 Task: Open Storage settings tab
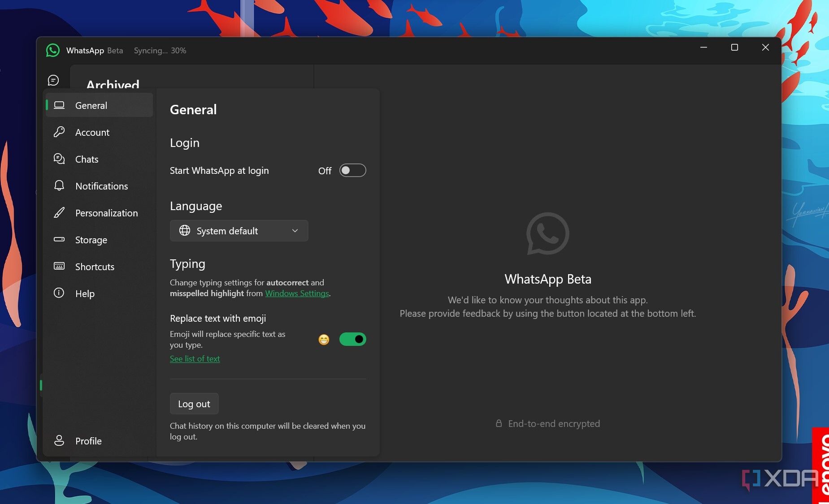point(100,240)
